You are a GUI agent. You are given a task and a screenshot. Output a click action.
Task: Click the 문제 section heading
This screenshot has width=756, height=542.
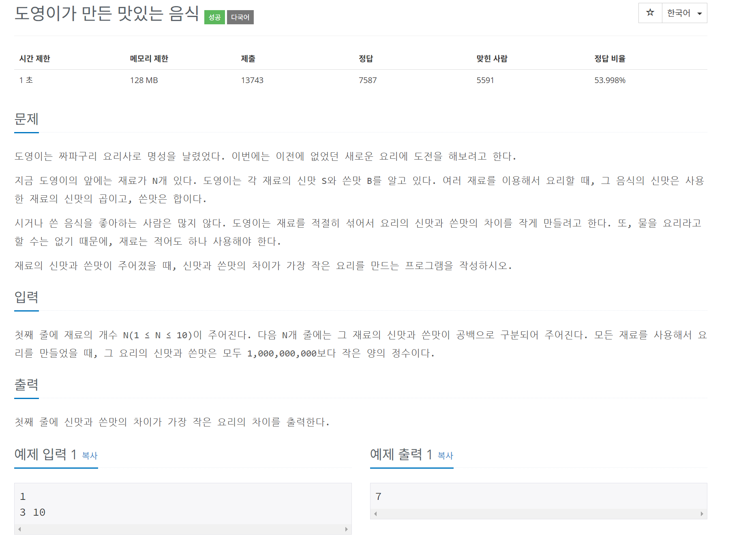[26, 119]
